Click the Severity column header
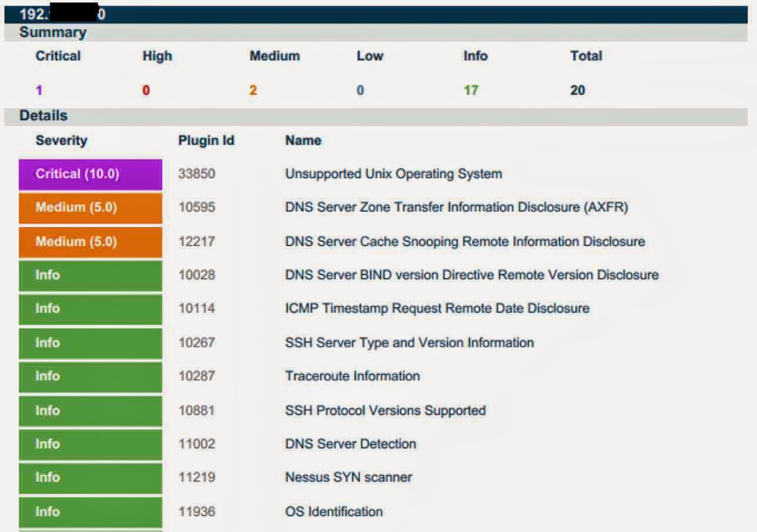This screenshot has height=532, width=757. coord(61,140)
